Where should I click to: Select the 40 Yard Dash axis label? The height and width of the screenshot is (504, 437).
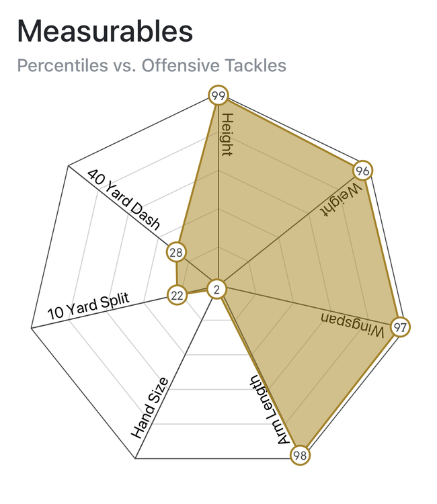(124, 200)
